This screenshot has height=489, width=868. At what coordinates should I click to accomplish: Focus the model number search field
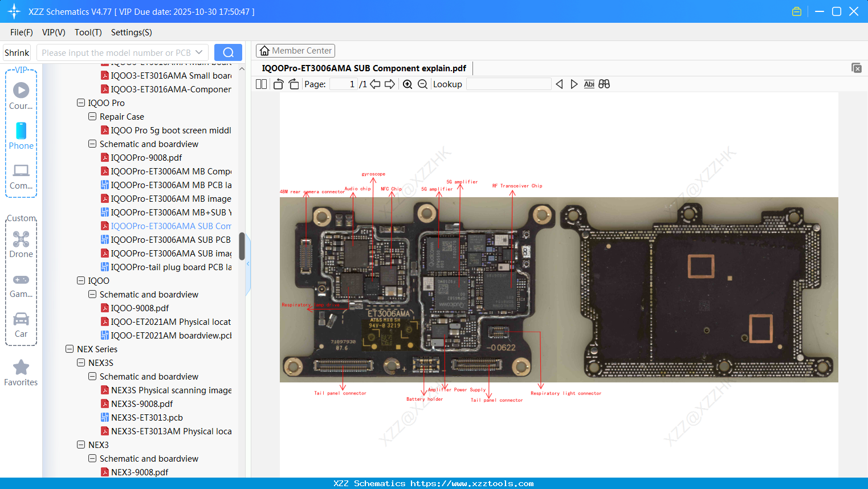pyautogui.click(x=116, y=52)
